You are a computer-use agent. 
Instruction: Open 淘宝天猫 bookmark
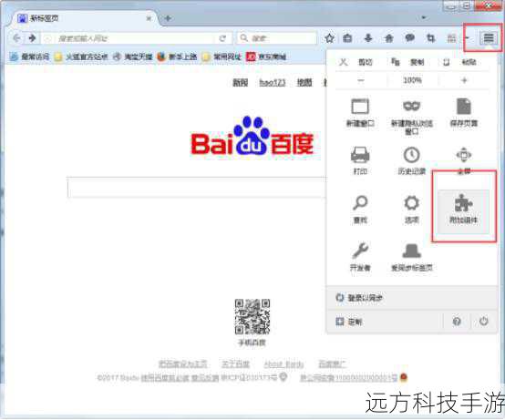pos(133,57)
